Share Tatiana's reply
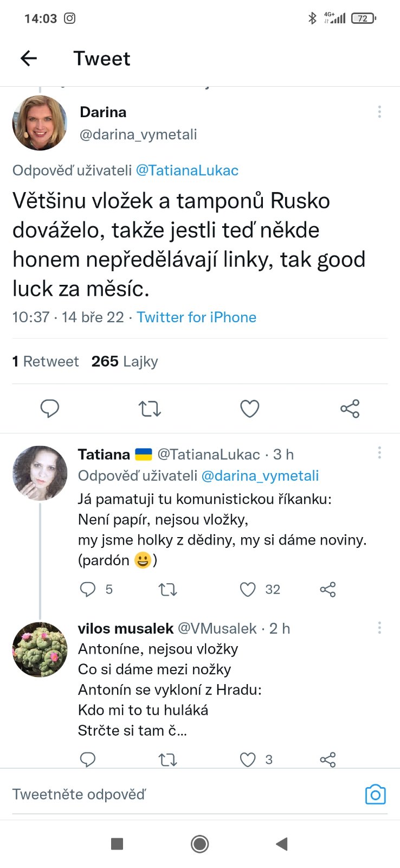Viewport: 400px width, 868px height. [327, 589]
